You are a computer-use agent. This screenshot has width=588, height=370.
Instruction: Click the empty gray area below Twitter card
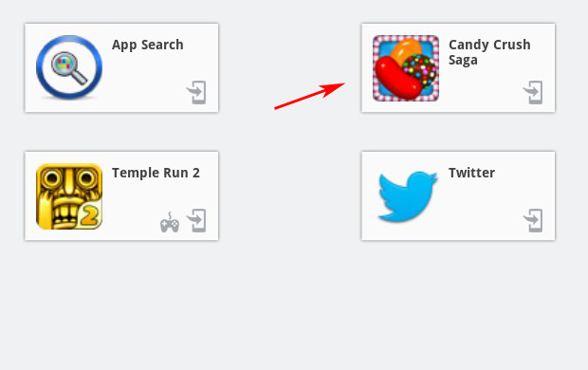(458, 304)
